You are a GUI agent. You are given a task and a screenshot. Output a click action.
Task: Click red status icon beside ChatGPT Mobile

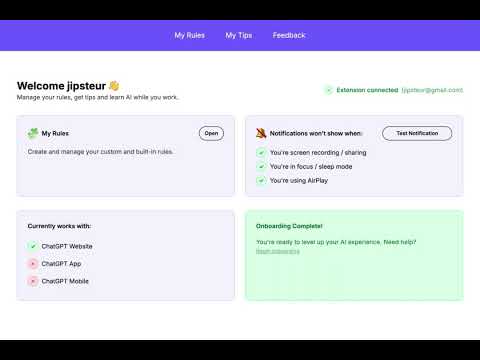click(33, 281)
